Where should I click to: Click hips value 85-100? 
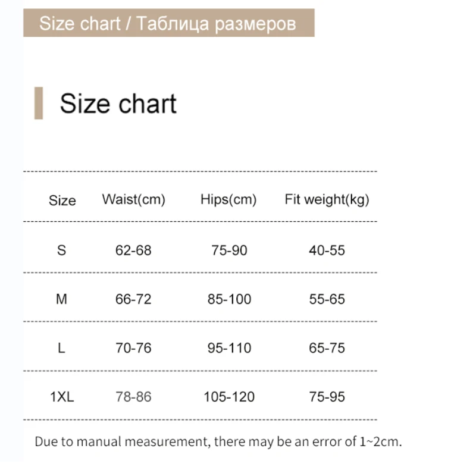[230, 299]
